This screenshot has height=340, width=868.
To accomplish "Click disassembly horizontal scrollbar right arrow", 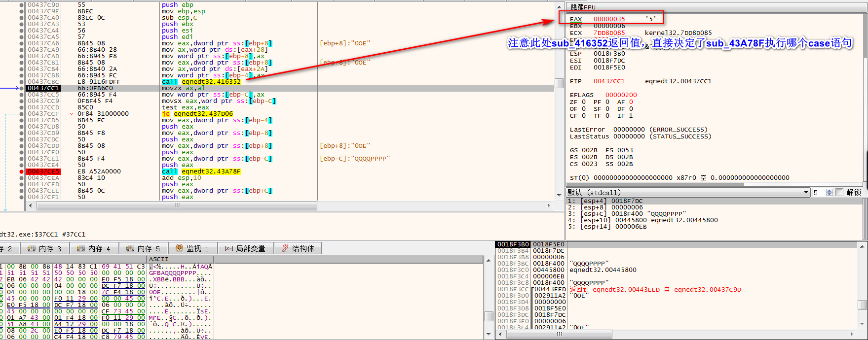I will (x=549, y=206).
